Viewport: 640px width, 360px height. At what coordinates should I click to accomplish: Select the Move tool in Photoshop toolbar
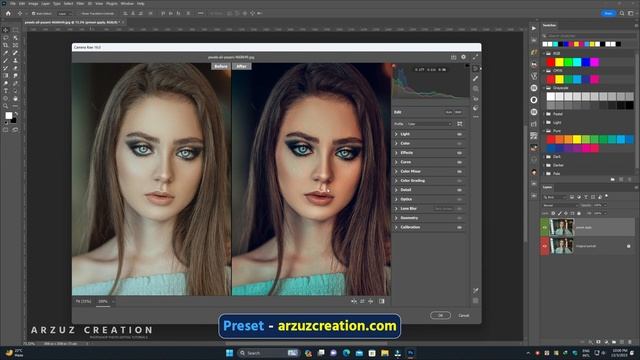tap(6, 30)
